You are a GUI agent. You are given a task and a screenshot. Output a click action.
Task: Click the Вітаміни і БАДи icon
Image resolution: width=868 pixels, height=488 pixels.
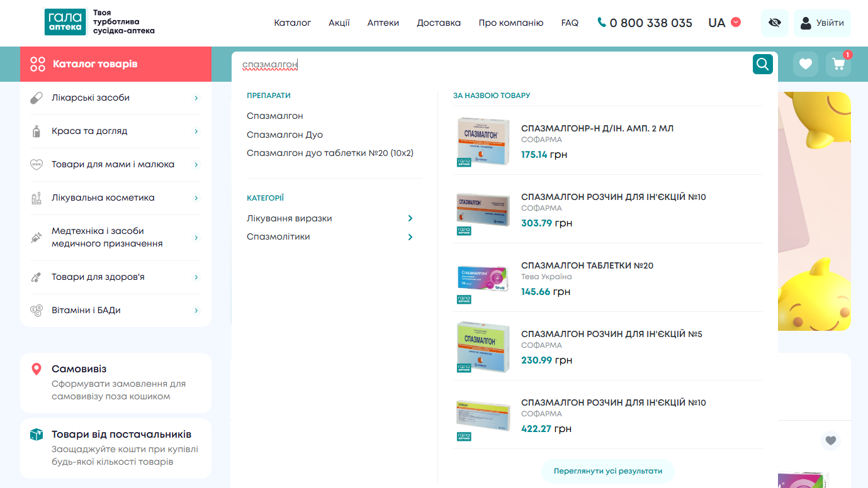click(37, 311)
